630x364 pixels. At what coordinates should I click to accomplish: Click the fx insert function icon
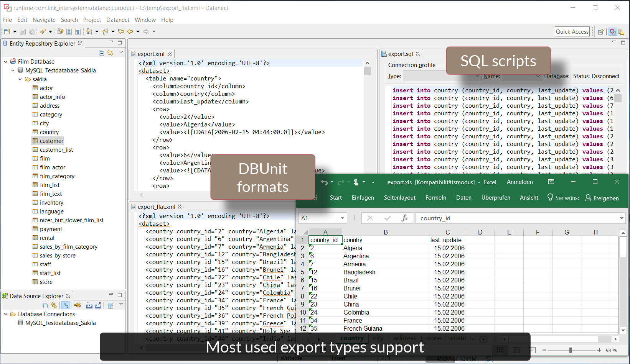click(x=404, y=218)
